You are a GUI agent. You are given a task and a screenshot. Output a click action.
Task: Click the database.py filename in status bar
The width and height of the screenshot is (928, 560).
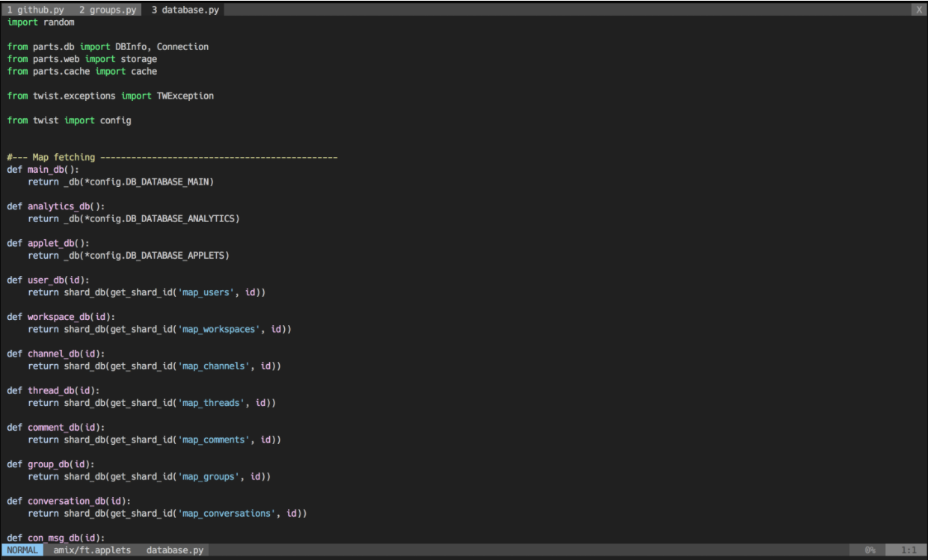[175, 550]
